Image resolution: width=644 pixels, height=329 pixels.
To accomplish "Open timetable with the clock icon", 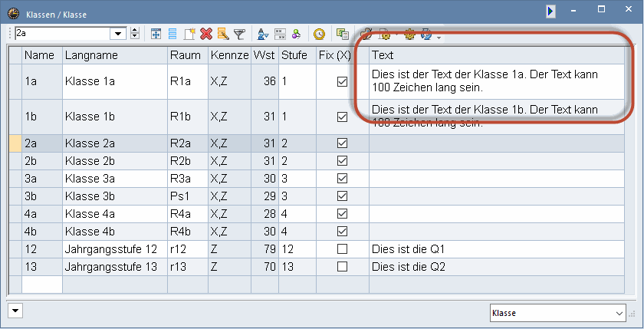I will click(x=319, y=34).
